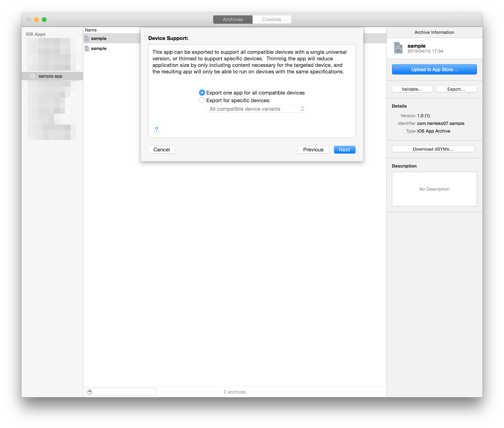Click the yellow minimize window button
This screenshot has height=428, width=504.
[x=36, y=20]
